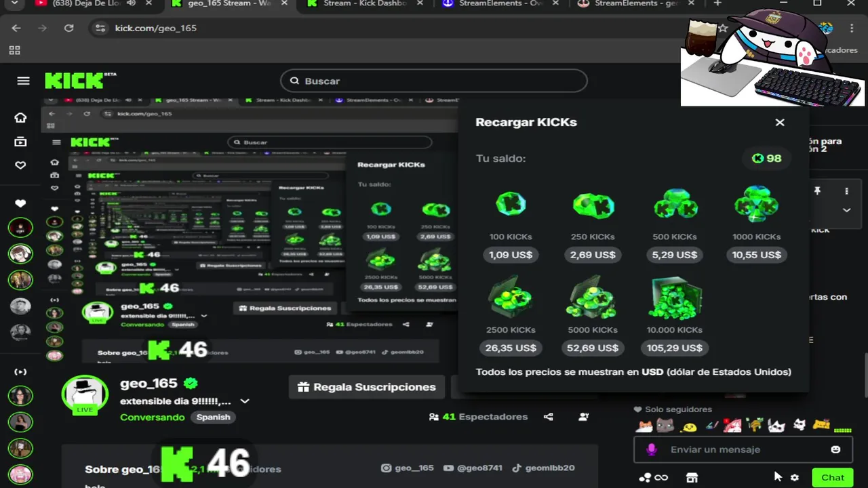
Task: Insert the yellow blob emote above the chat box
Action: 688,427
